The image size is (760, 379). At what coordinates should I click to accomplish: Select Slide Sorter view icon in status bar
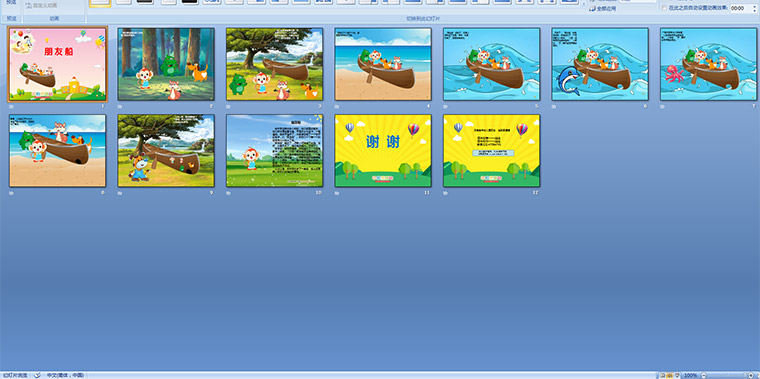(x=669, y=376)
